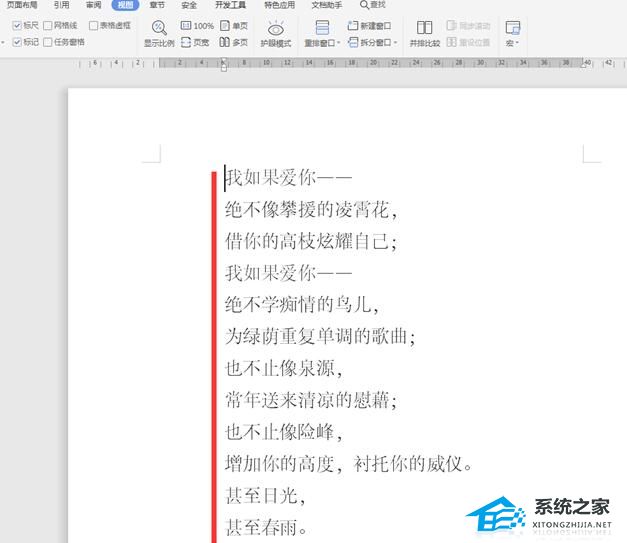Click the text line 甚至日光
This screenshot has height=543, width=627.
coord(265,496)
